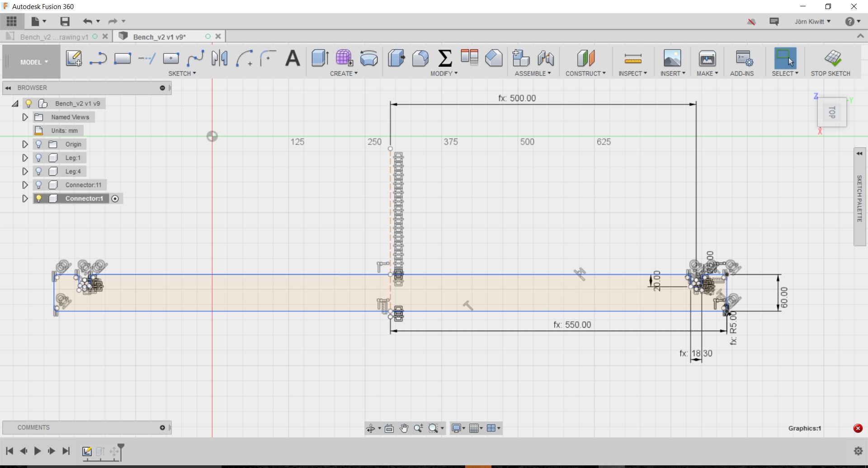This screenshot has height=468, width=868.
Task: Click the Press Pull icon
Action: [x=396, y=58]
